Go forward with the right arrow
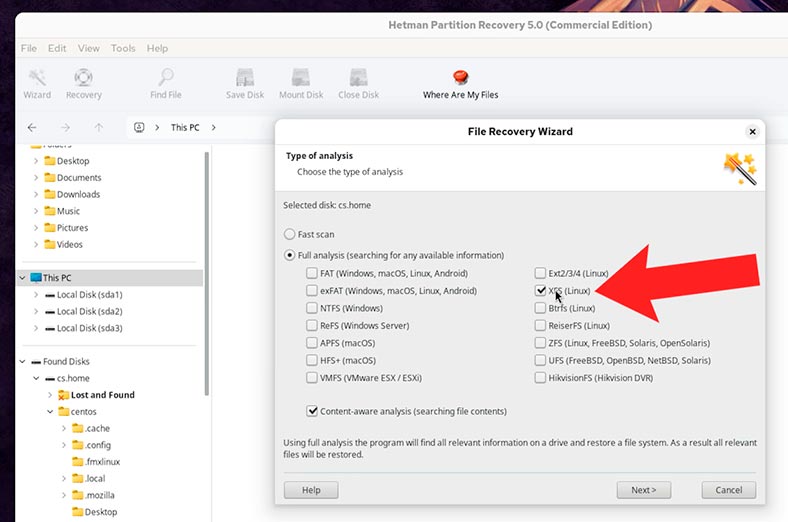The image size is (788, 522). [x=65, y=128]
